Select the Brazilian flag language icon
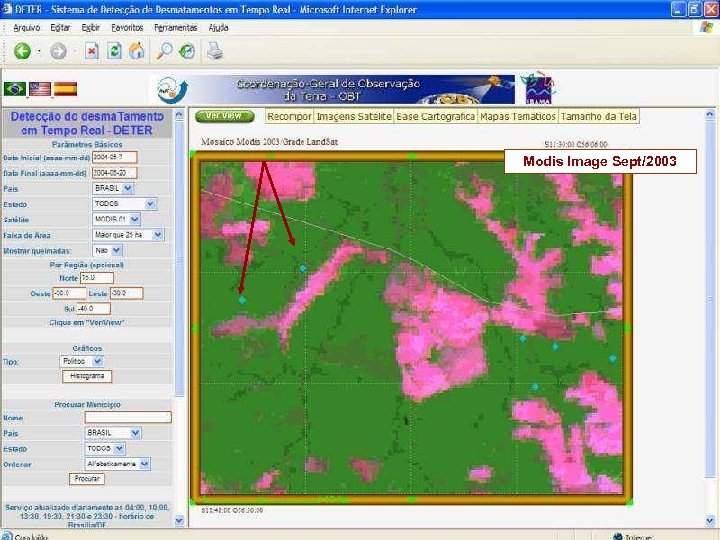Screen dimensions: 720x540 pos(15,89)
